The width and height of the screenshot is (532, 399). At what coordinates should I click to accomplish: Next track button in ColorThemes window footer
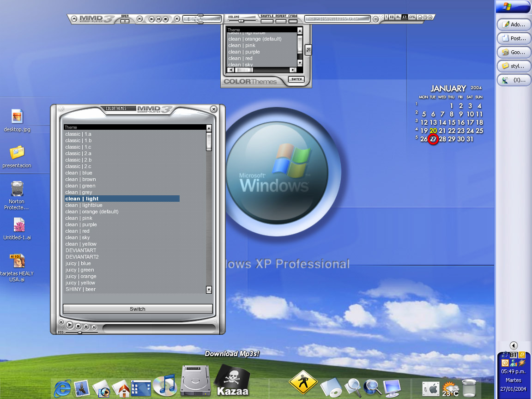tap(94, 327)
